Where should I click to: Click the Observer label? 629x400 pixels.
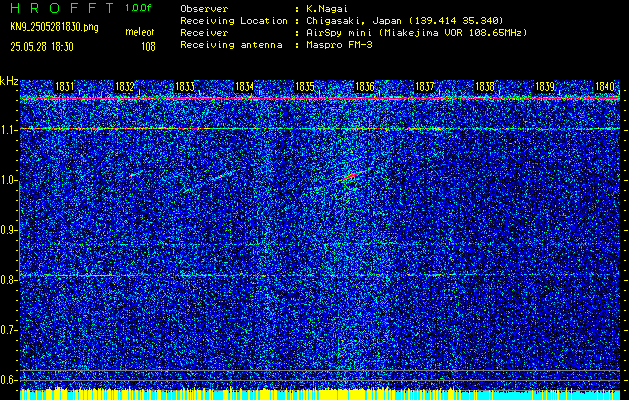tap(204, 9)
